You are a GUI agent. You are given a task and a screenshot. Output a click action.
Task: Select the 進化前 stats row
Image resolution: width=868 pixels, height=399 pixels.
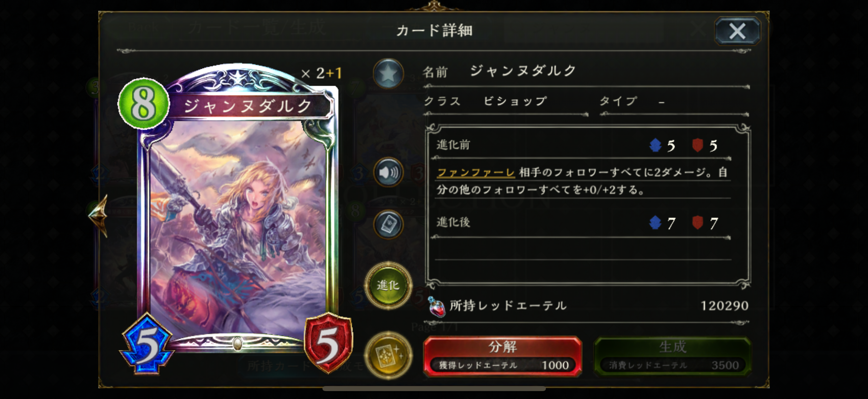(x=582, y=146)
